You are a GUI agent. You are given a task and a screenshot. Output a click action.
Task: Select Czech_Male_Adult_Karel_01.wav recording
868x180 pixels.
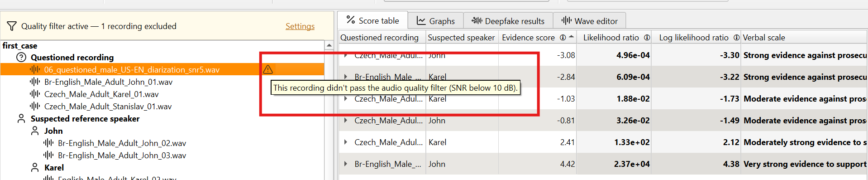(101, 94)
